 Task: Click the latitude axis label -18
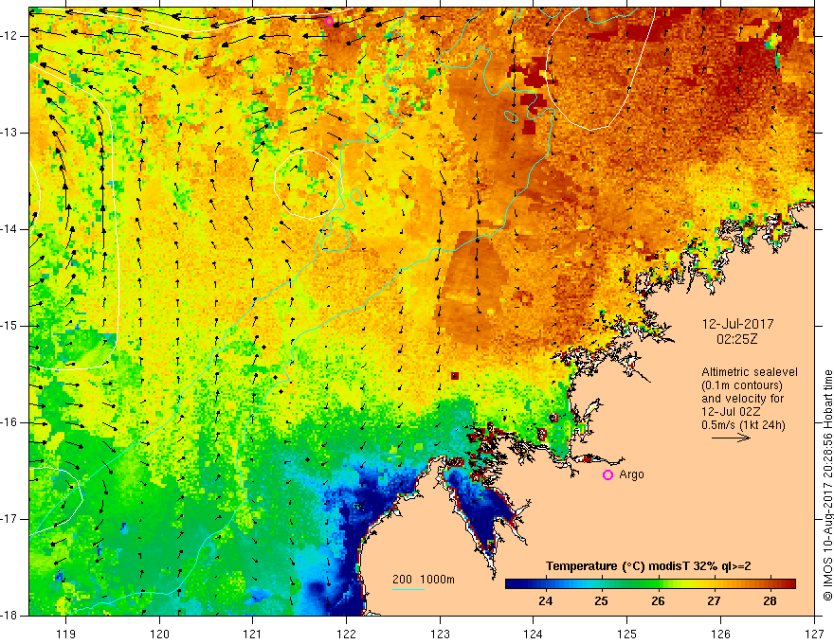click(x=10, y=616)
